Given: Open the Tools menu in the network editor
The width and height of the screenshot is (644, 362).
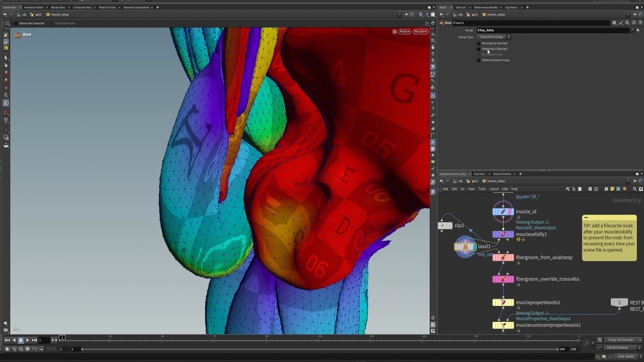Looking at the screenshot, I should pyautogui.click(x=482, y=189).
